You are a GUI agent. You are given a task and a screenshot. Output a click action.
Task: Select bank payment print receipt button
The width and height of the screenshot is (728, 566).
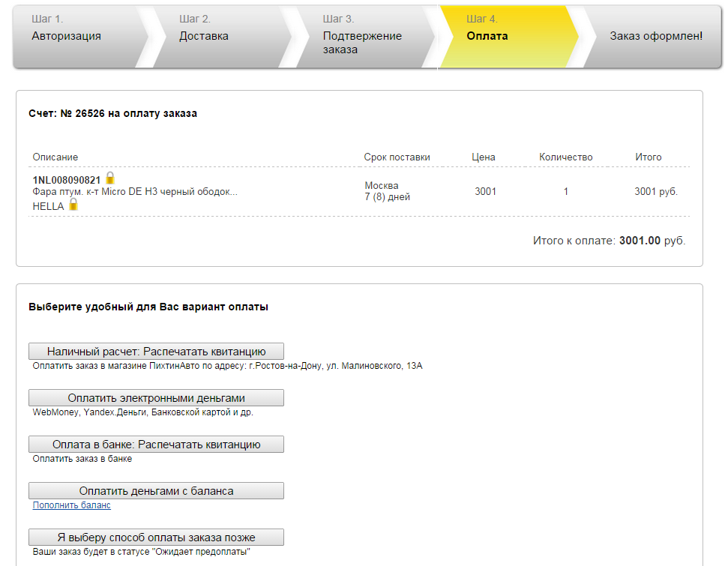click(156, 445)
